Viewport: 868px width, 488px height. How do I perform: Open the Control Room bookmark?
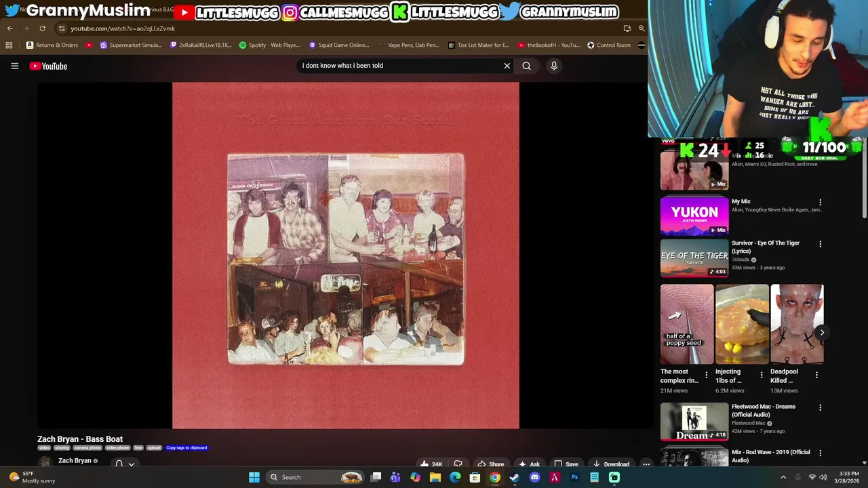click(x=609, y=45)
